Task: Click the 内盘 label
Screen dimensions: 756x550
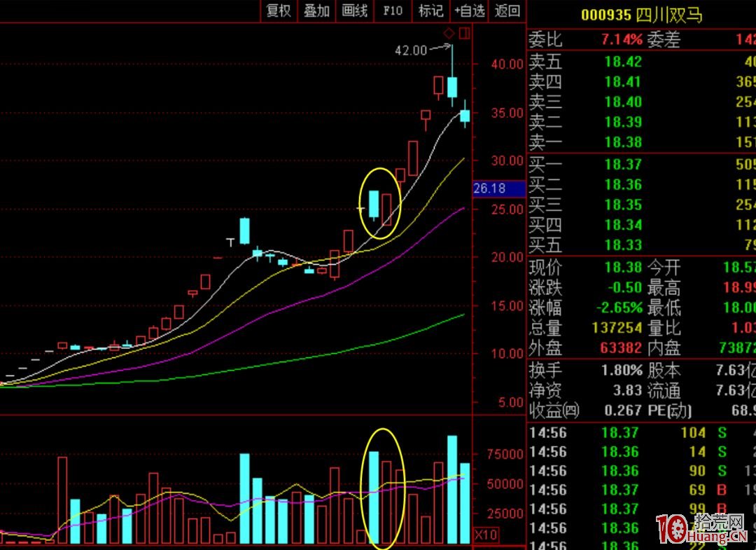Action: tap(664, 348)
